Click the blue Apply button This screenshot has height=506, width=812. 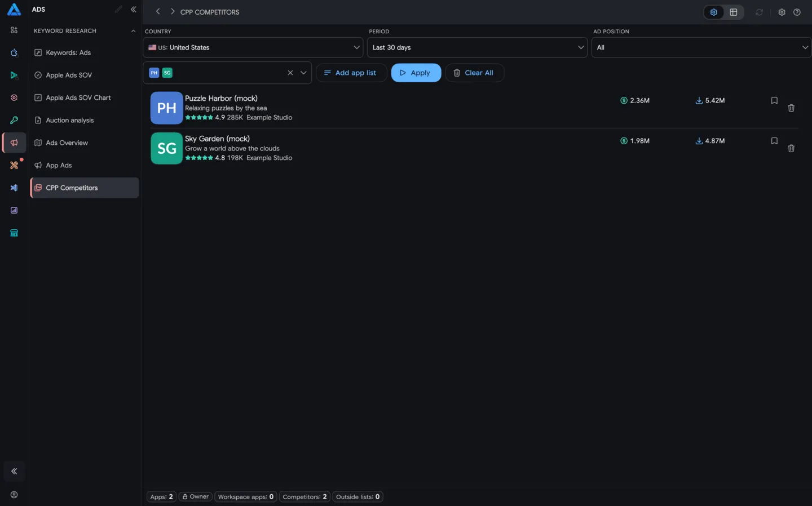click(416, 73)
